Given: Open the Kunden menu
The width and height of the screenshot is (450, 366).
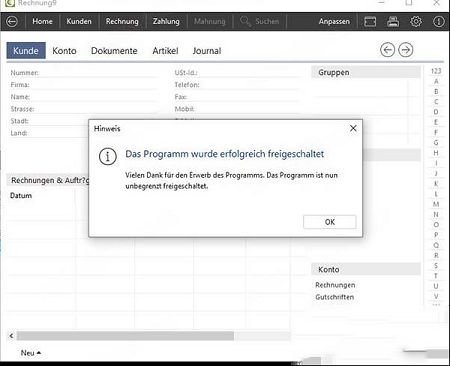Looking at the screenshot, I should (79, 22).
